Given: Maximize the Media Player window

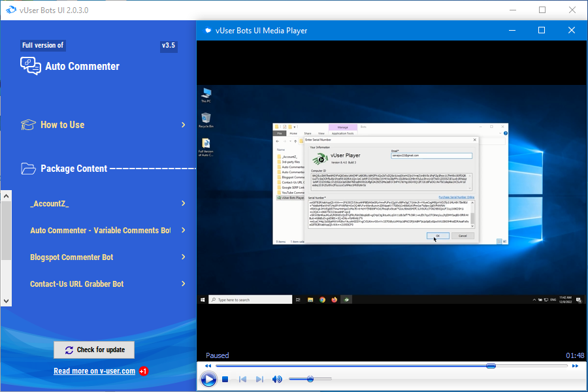Looking at the screenshot, I should tap(542, 31).
